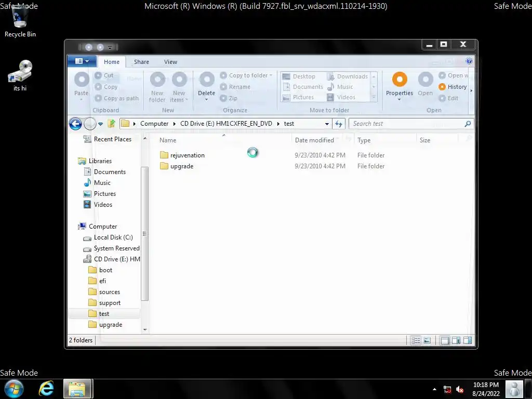Click into the Search test box
This screenshot has height=399, width=532.
coord(406,124)
